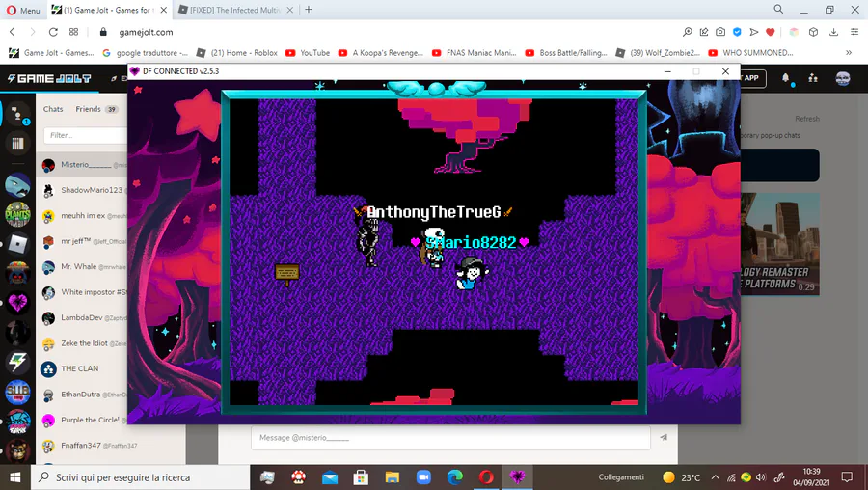868x490 pixels.
Task: Open chat with Zeke the Idiot
Action: [x=82, y=343]
